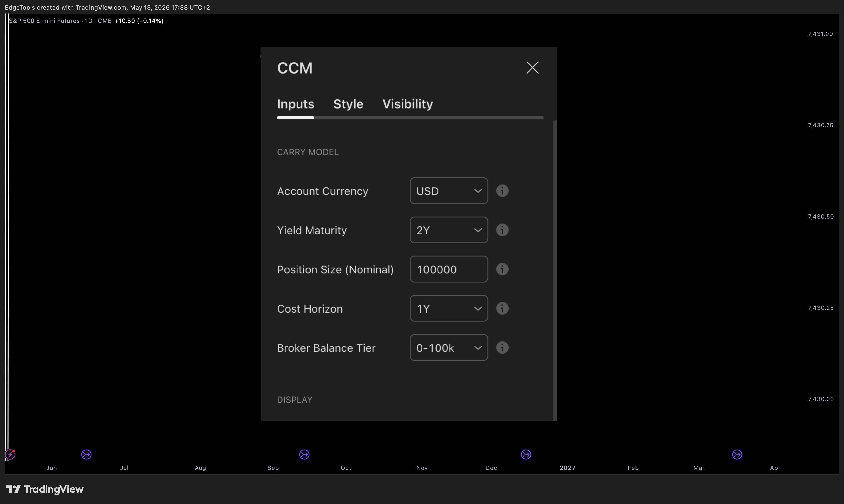Click the Aug label on time axis

pyautogui.click(x=200, y=468)
